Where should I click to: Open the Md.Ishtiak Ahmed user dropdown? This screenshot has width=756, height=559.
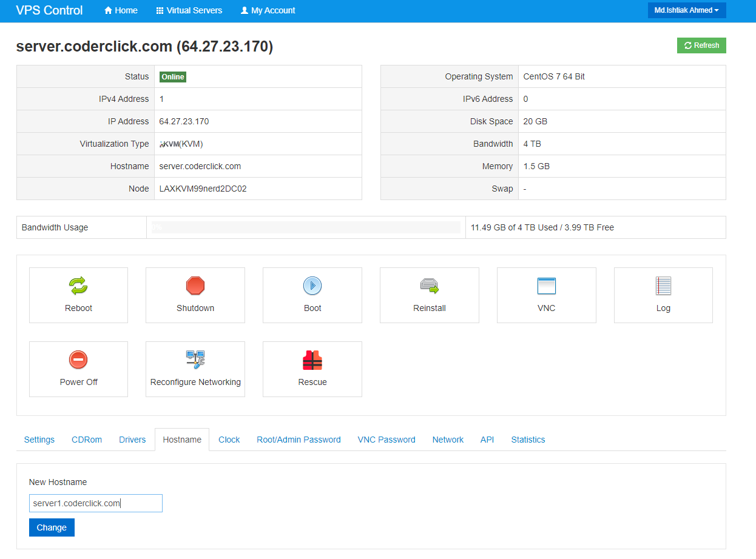tap(687, 10)
